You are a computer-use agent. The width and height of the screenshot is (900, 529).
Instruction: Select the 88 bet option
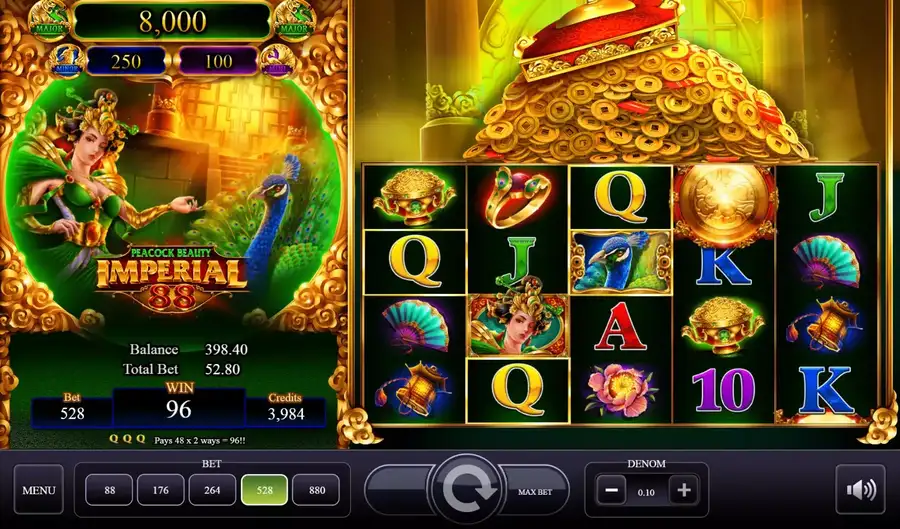(x=109, y=490)
